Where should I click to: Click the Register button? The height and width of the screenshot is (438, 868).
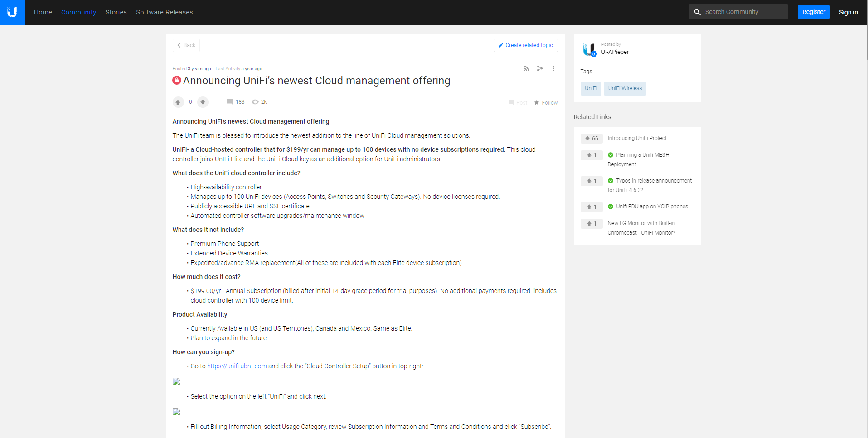814,12
